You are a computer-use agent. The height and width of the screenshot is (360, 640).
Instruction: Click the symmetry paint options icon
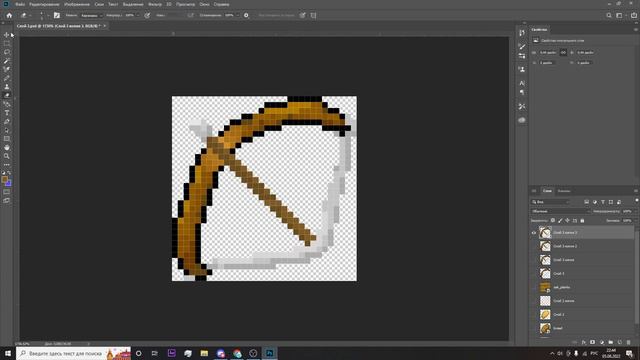click(313, 16)
